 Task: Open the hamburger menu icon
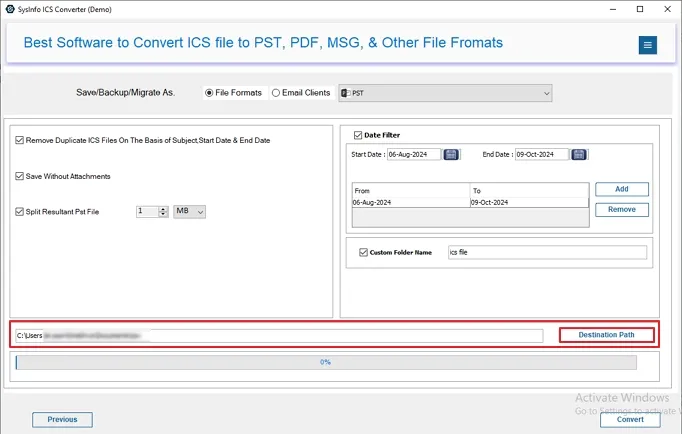(x=648, y=45)
